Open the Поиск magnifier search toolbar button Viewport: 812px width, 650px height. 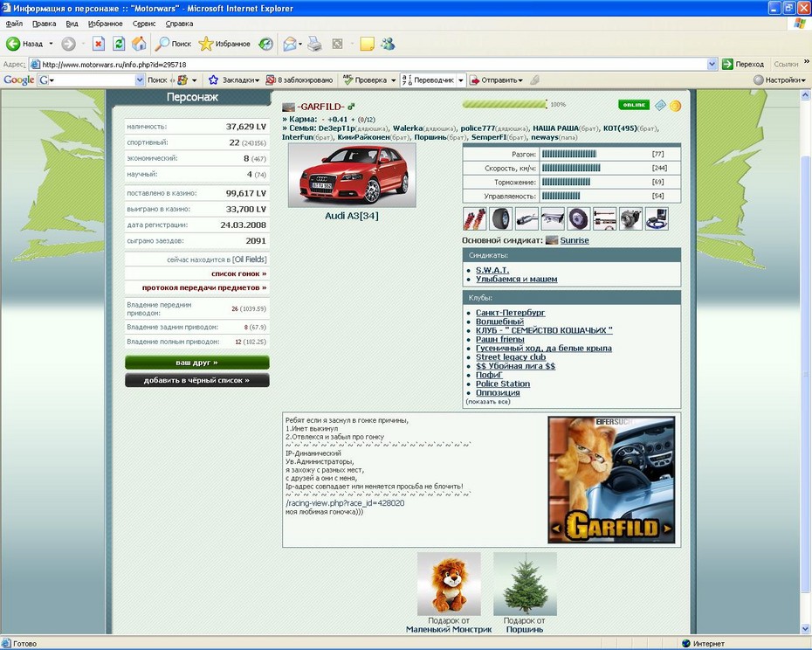click(x=174, y=44)
